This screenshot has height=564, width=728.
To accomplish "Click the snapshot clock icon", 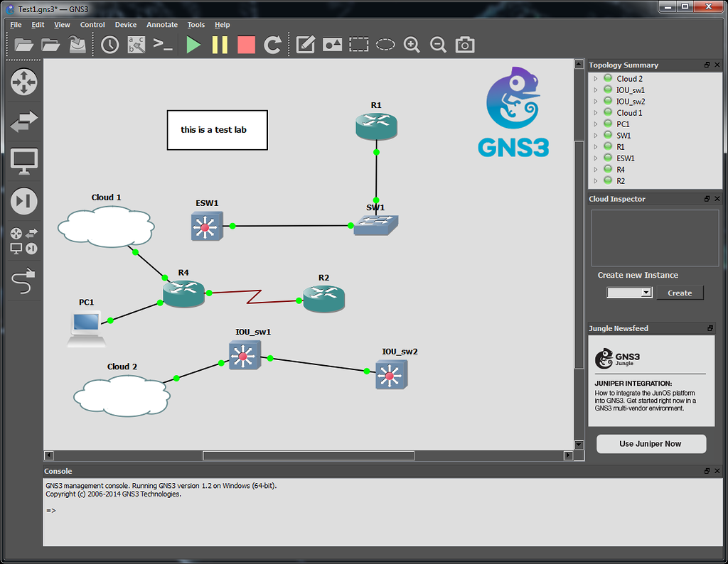I will coord(110,45).
